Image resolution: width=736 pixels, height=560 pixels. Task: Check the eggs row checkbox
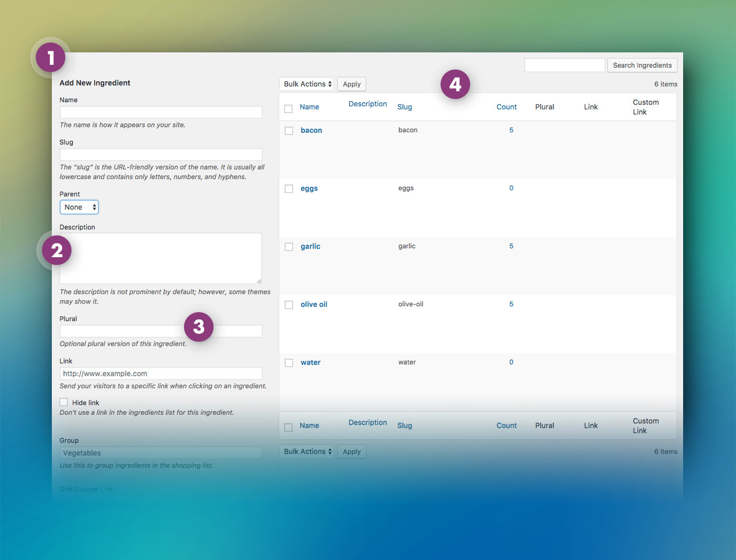289,189
